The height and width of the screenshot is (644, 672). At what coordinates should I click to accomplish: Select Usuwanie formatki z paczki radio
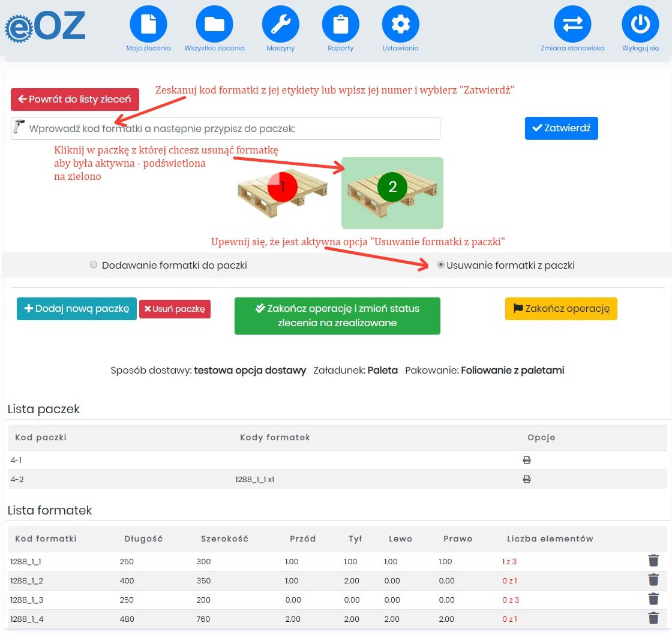pos(441,265)
